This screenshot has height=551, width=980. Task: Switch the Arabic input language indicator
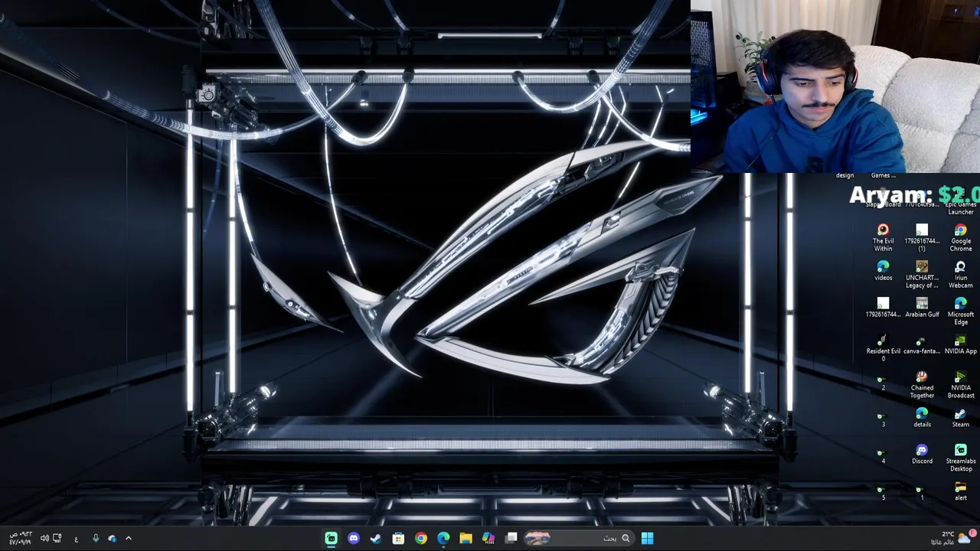point(76,539)
